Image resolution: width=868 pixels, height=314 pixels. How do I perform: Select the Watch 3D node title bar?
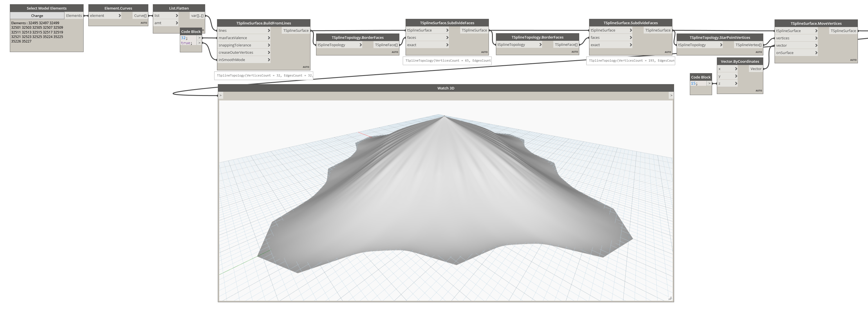[x=446, y=88]
